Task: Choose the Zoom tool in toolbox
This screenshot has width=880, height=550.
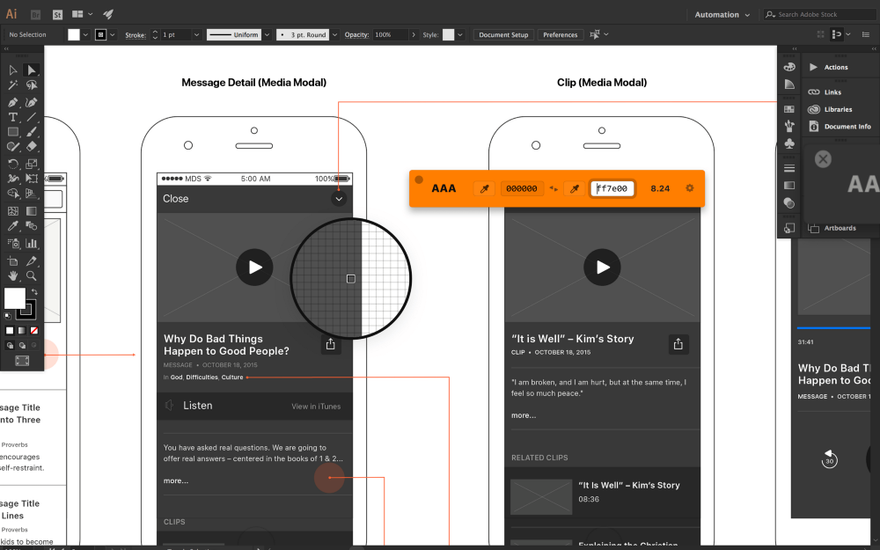Action: [x=31, y=276]
